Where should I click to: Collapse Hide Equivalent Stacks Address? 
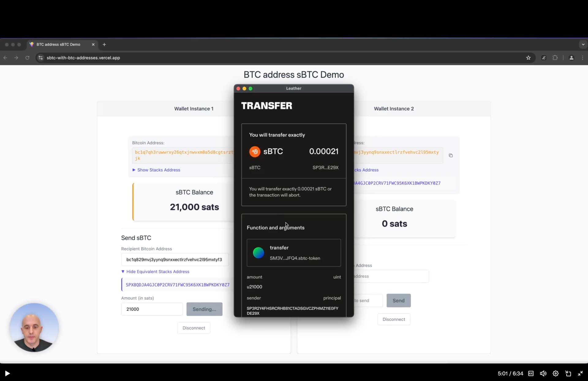[x=155, y=272]
